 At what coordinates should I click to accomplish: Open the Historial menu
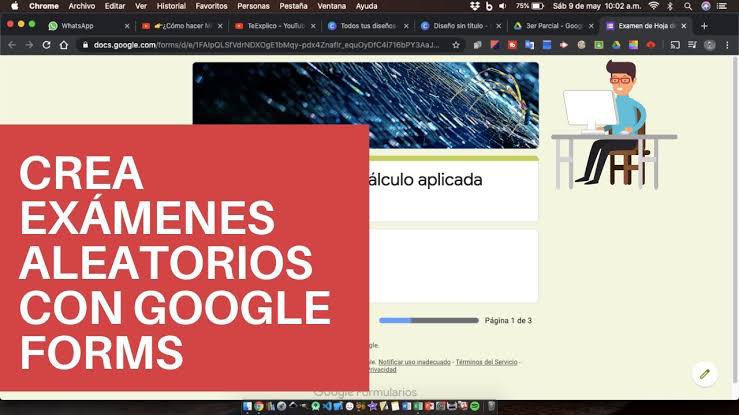[171, 6]
